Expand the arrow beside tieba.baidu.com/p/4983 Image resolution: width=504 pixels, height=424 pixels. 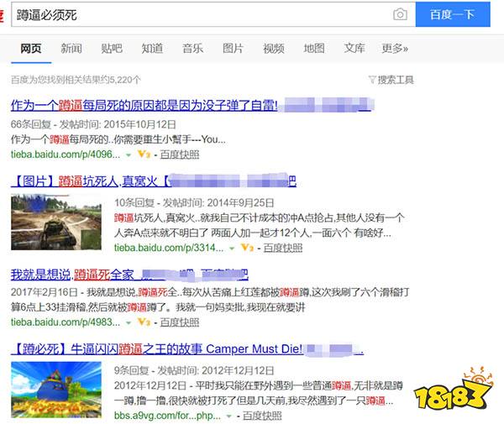[x=129, y=322]
